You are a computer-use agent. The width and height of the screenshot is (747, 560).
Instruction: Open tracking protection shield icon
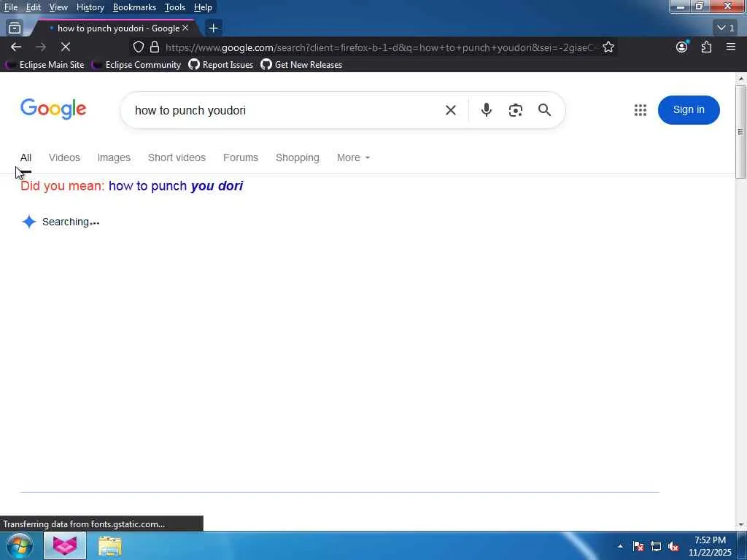138,47
